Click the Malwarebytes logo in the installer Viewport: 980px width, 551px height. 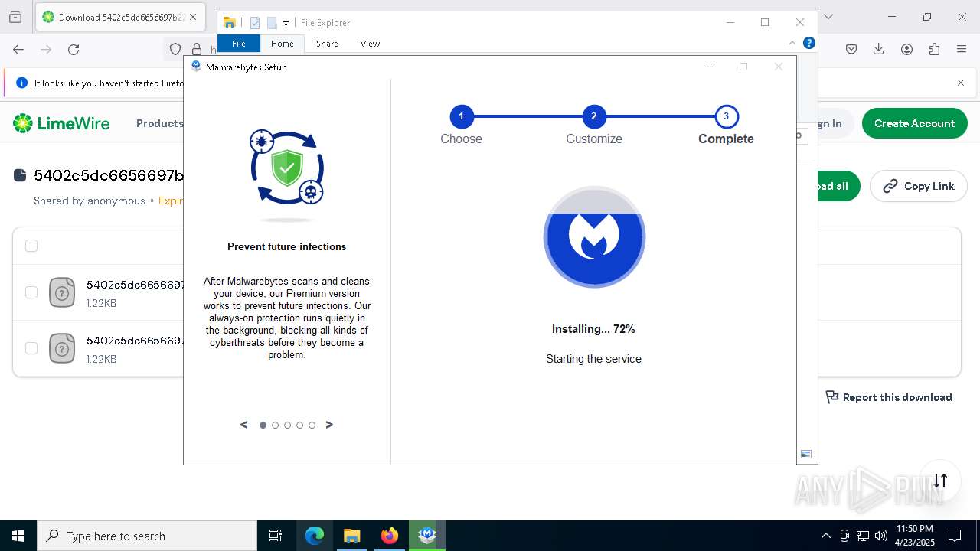tap(594, 236)
